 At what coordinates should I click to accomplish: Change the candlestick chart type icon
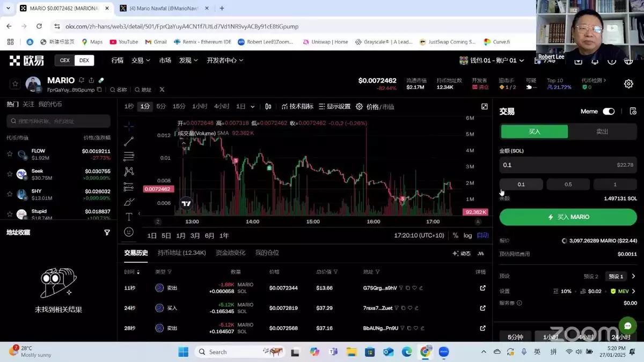pyautogui.click(x=268, y=107)
